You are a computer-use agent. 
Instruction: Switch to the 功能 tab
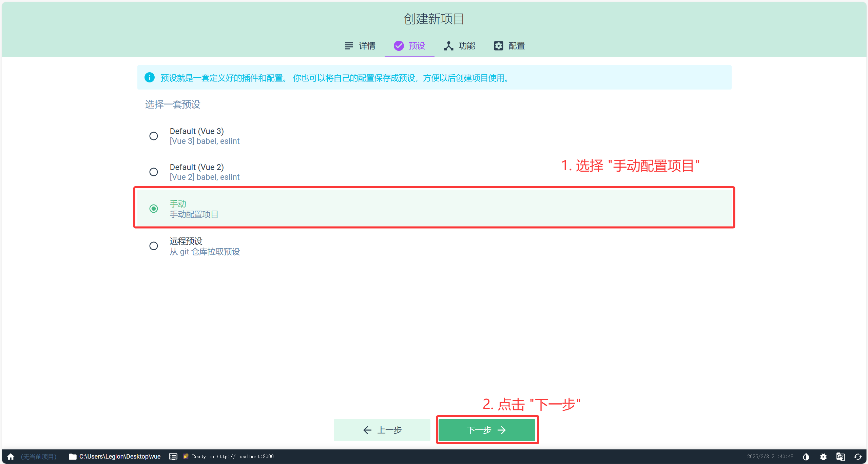pos(459,46)
